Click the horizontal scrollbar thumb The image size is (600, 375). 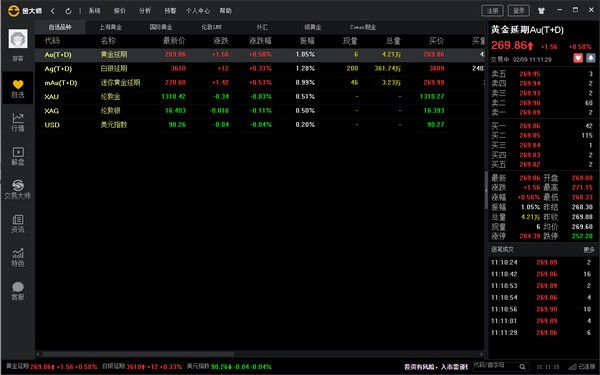coord(138,354)
